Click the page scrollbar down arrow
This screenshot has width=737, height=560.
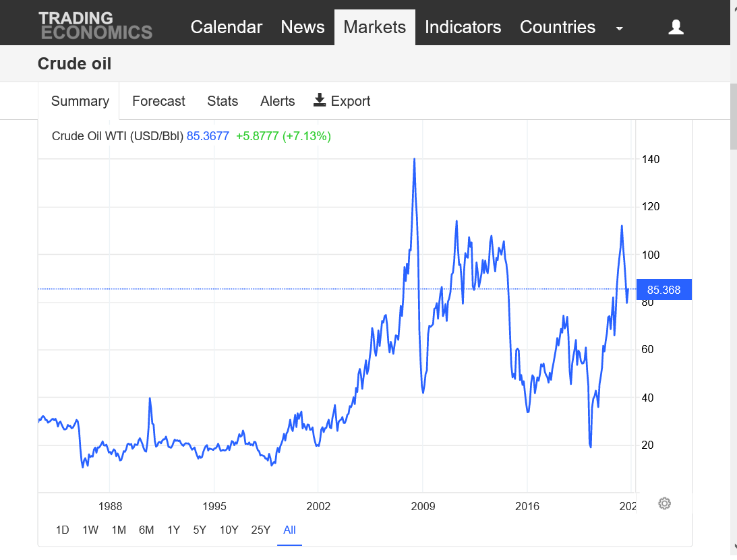click(x=733, y=546)
